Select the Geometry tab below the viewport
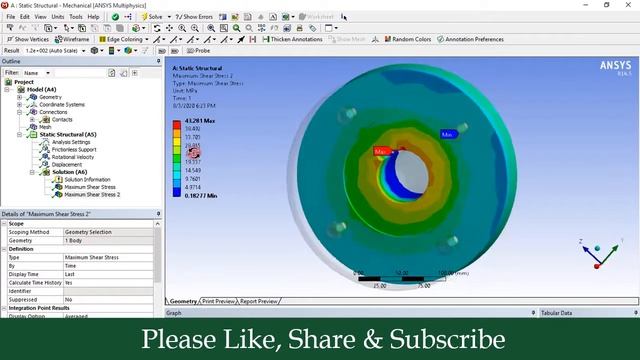 (183, 301)
